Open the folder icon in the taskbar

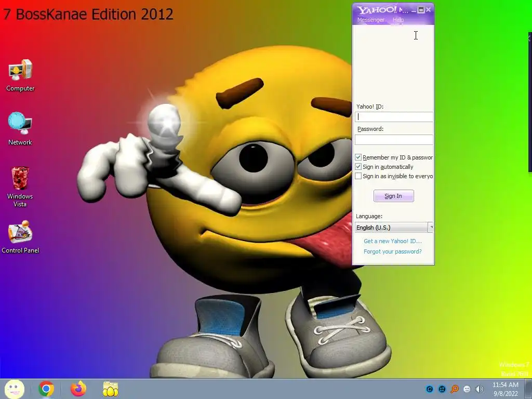[x=111, y=389]
